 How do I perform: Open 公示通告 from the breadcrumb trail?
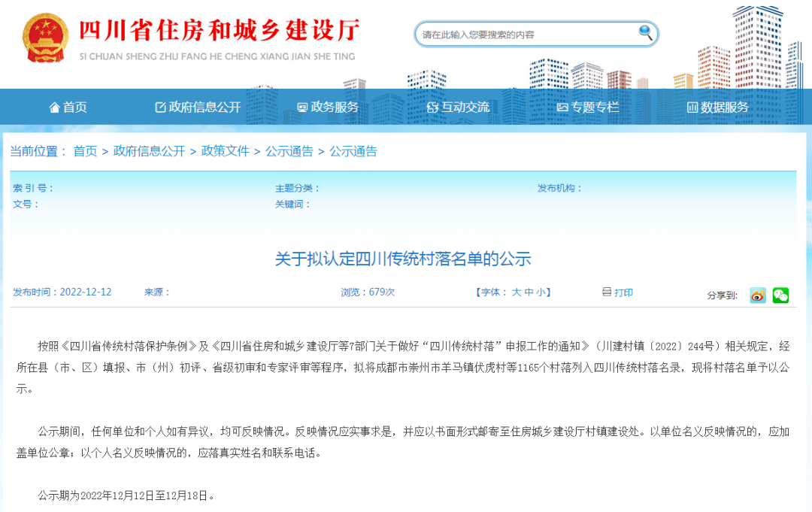point(288,151)
